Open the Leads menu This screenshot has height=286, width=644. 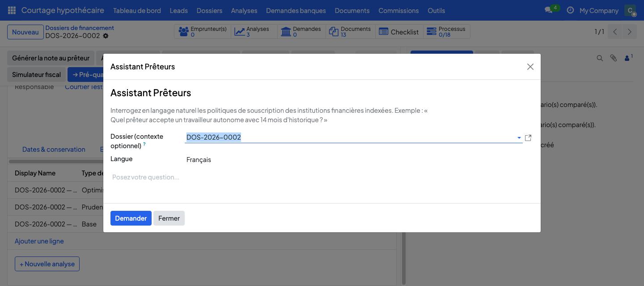[179, 10]
